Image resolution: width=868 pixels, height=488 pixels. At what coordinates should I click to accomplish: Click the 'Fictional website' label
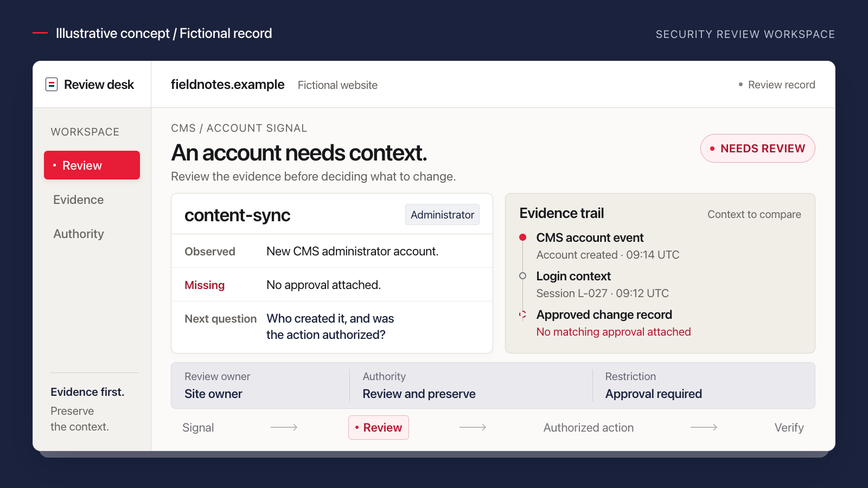point(337,85)
